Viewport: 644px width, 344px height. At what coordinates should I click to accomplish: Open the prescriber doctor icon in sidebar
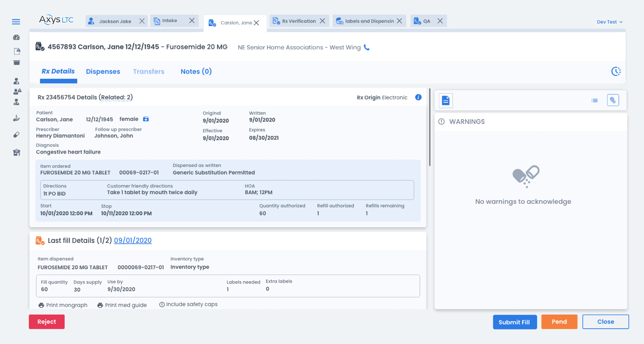click(16, 102)
